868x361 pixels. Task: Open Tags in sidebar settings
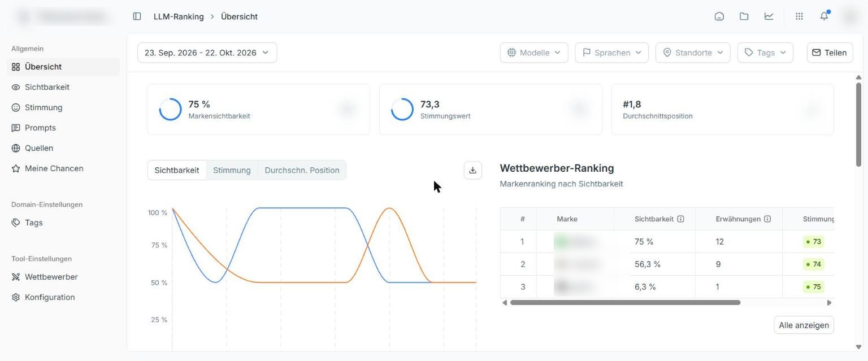coord(63,223)
